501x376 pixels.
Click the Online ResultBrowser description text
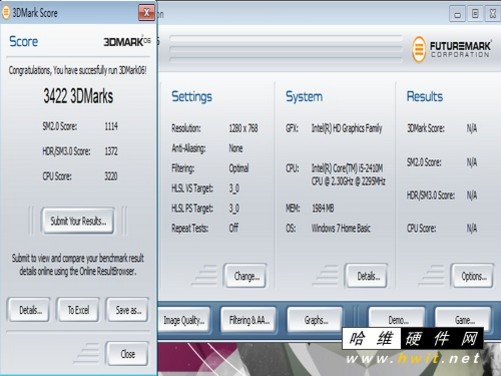point(78,265)
